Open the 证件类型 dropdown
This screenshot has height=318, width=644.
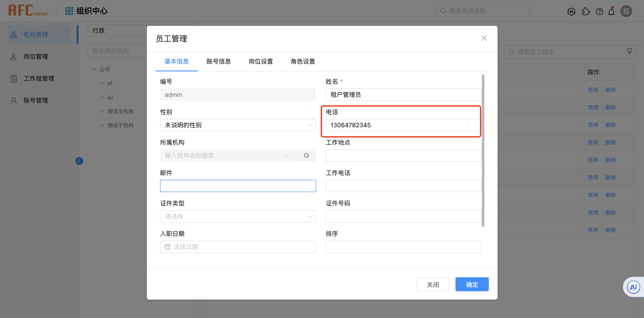(238, 216)
